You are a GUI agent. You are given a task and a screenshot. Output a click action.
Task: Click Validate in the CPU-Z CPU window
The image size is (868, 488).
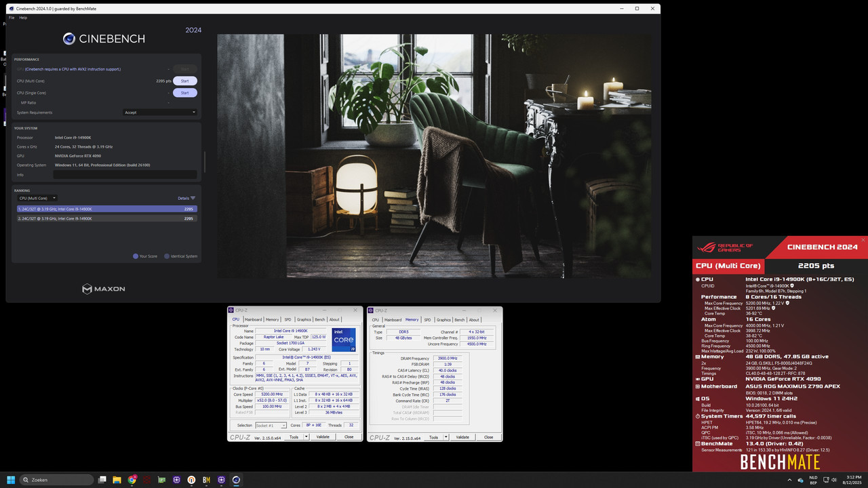[323, 436]
